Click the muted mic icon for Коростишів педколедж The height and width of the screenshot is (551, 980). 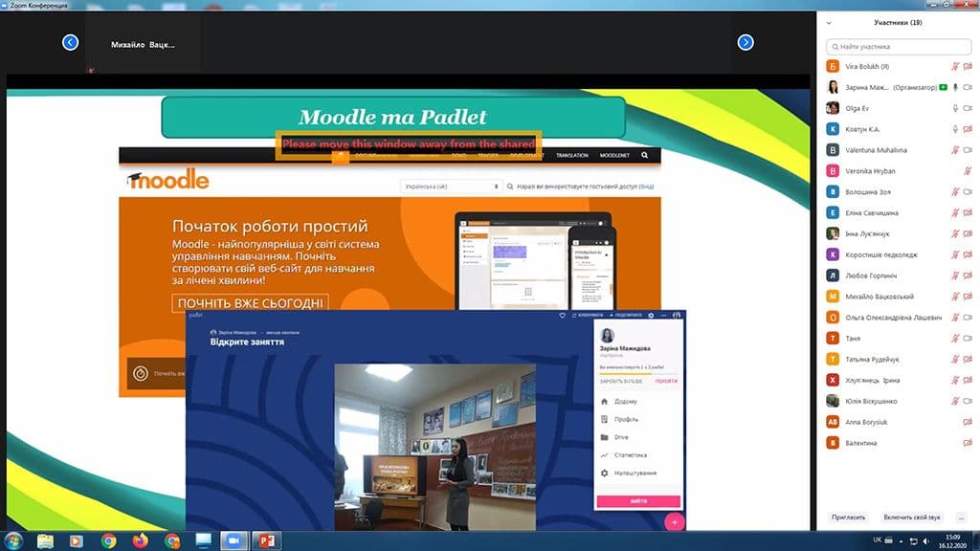(955, 254)
